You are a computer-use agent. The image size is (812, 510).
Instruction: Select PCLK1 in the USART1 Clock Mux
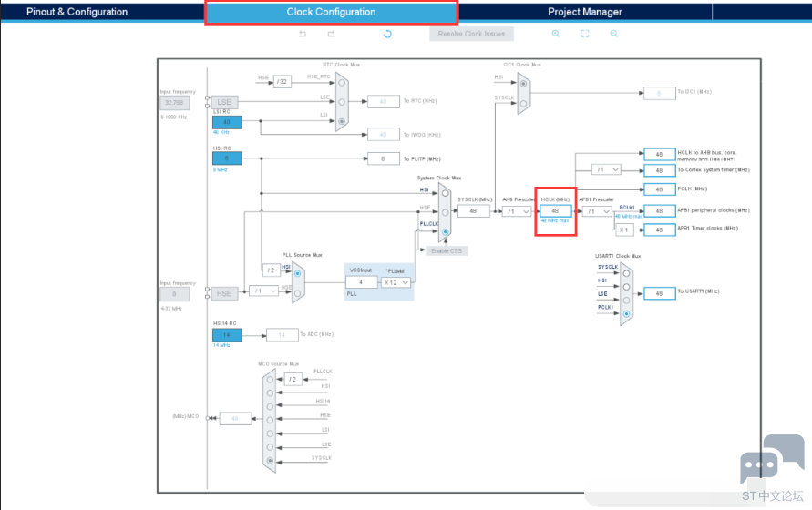(x=627, y=314)
